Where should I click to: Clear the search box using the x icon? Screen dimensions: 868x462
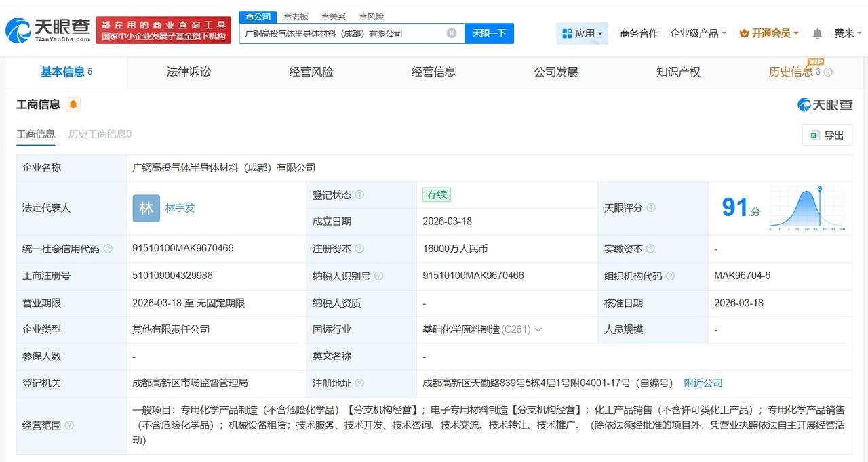pyautogui.click(x=450, y=32)
